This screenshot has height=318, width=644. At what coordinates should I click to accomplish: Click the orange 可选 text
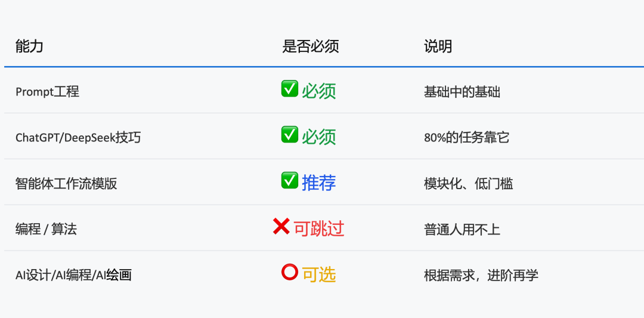point(318,274)
